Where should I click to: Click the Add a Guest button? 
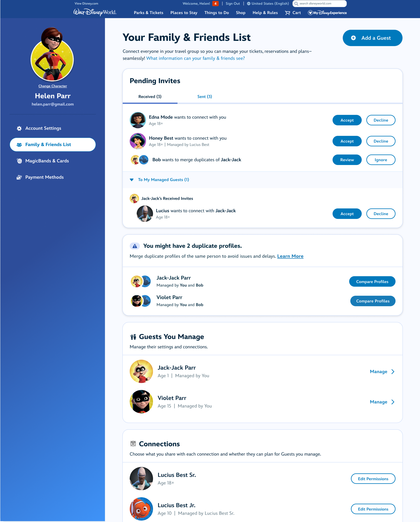[372, 38]
